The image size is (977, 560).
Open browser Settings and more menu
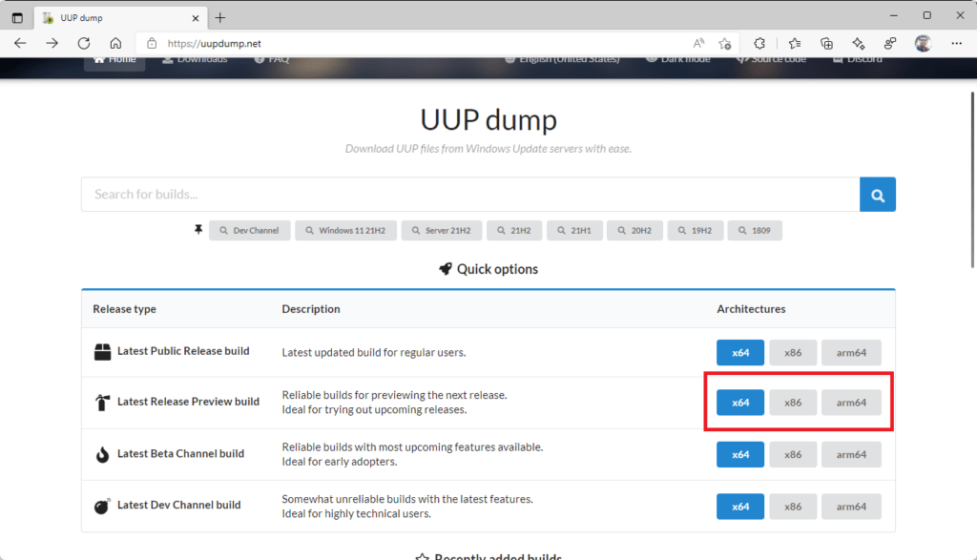(956, 43)
